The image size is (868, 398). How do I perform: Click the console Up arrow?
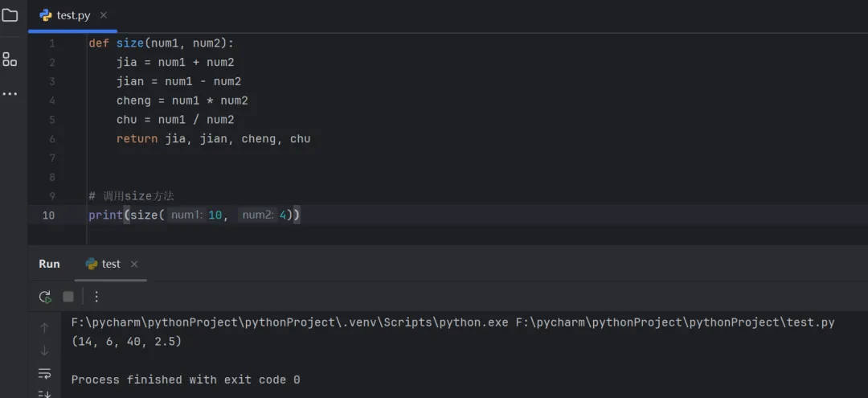(x=45, y=327)
